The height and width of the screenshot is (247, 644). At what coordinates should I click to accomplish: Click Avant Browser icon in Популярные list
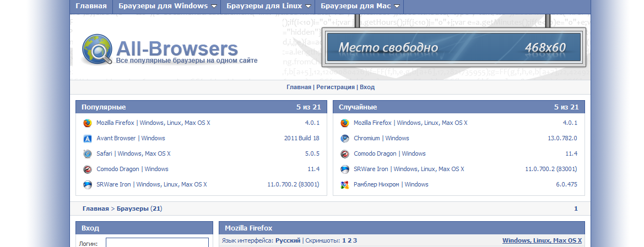pos(88,138)
